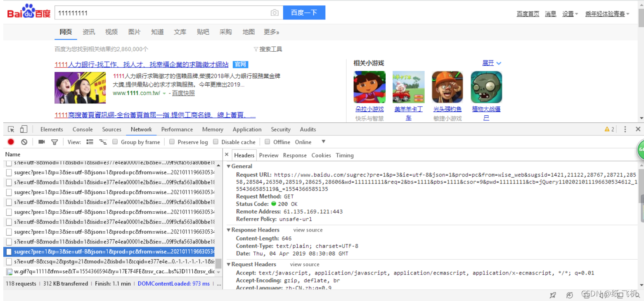Click the 百度一下 search button
The height and width of the screenshot is (301, 644).
coord(304,12)
